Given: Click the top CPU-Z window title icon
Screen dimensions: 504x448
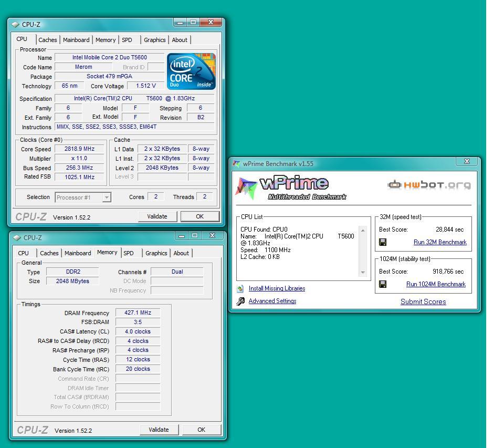Looking at the screenshot, I should pos(15,25).
